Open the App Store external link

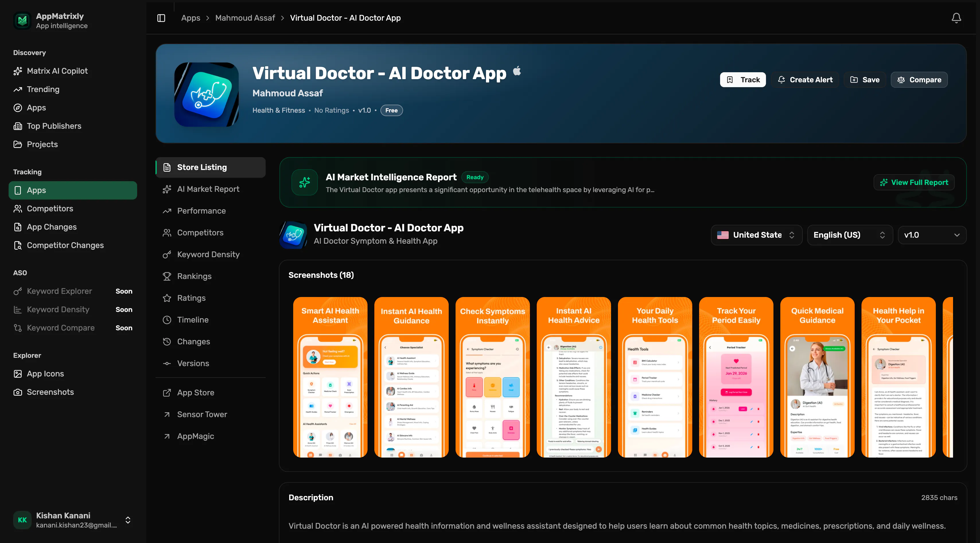[210, 392]
